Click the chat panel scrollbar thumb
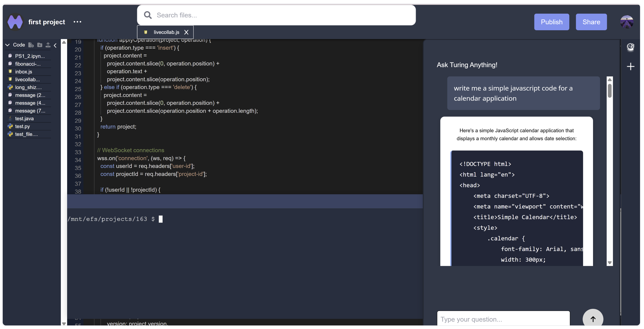The width and height of the screenshot is (644, 329). [610, 90]
